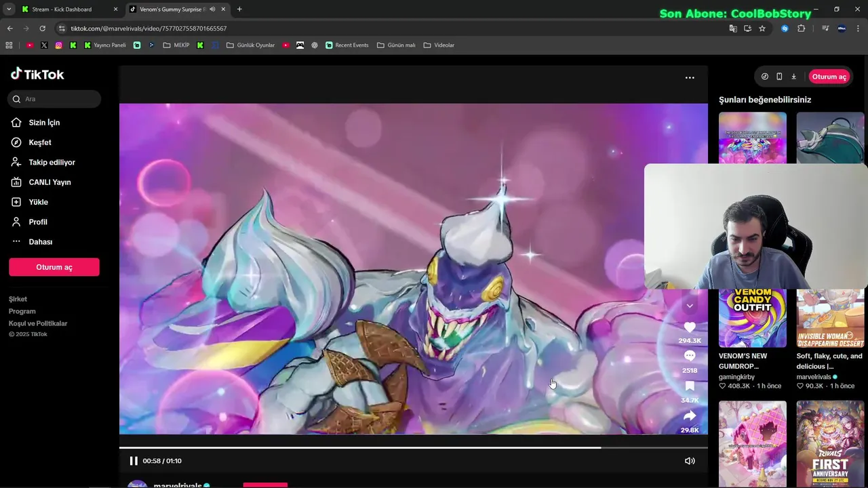Share video with the arrow icon
The image size is (868, 488).
690,415
